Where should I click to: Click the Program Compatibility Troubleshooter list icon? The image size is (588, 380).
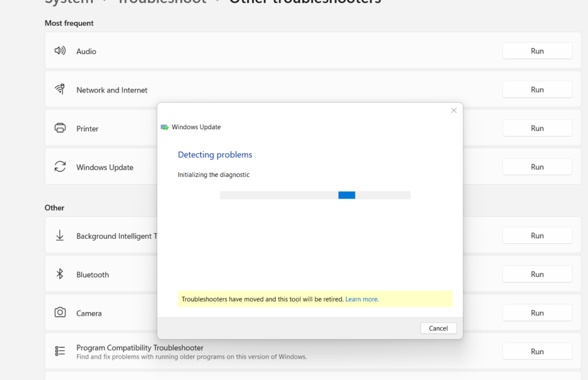coord(60,351)
